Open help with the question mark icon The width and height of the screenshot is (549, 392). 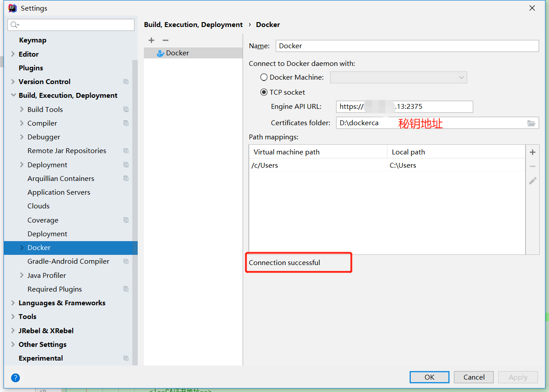click(15, 378)
